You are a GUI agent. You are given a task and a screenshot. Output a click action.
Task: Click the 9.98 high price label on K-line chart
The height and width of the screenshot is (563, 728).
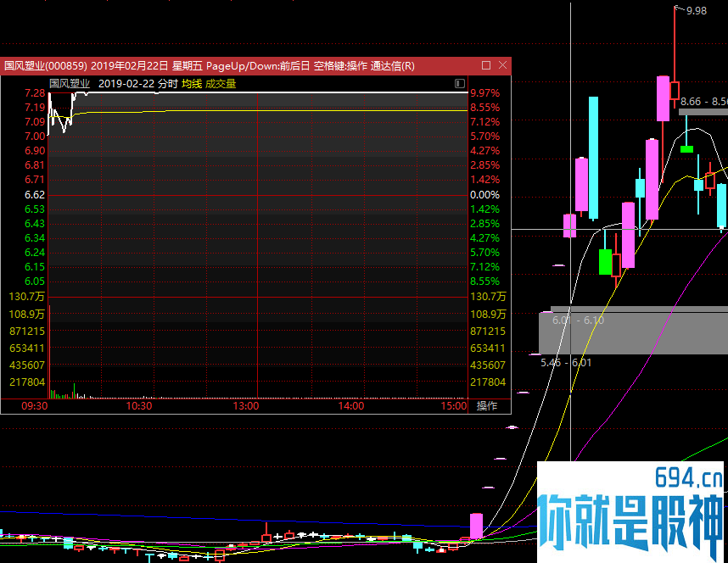697,11
